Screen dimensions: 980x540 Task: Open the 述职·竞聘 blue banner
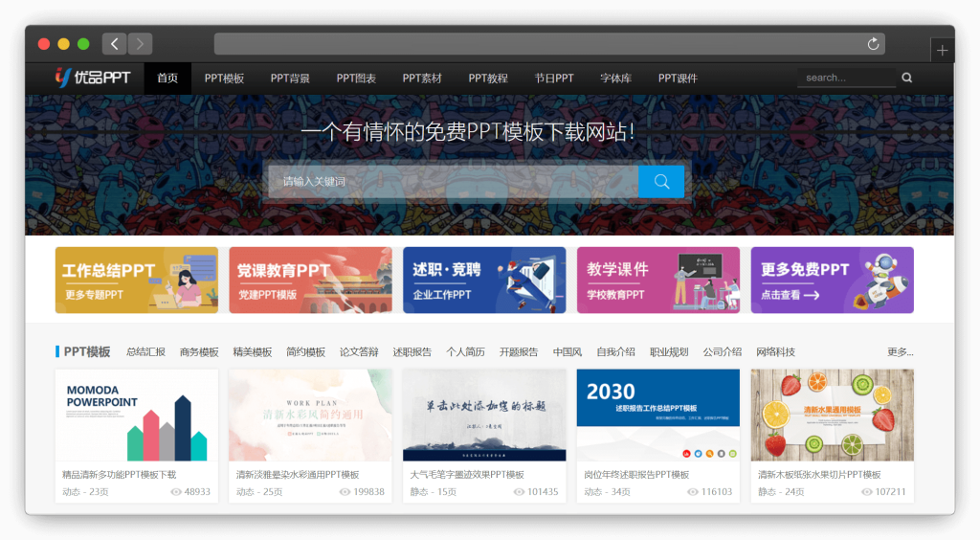click(484, 280)
